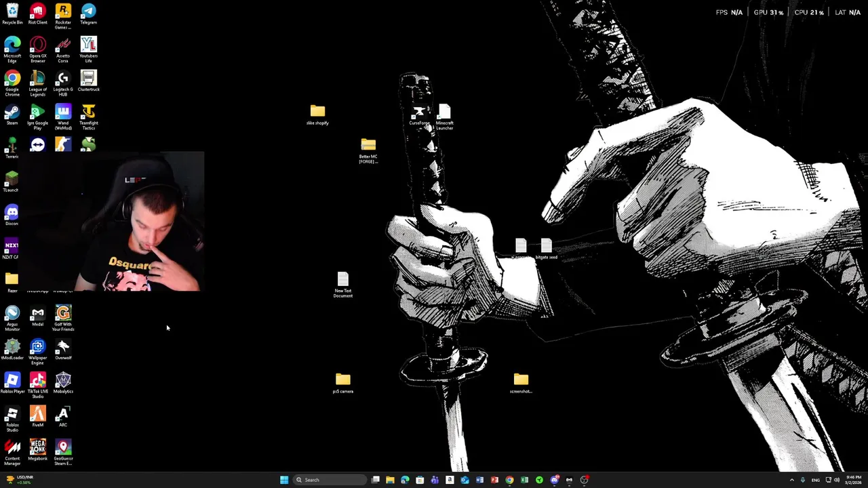Launch NZXT CAM desktop shortcut
The width and height of the screenshot is (868, 488).
[12, 249]
